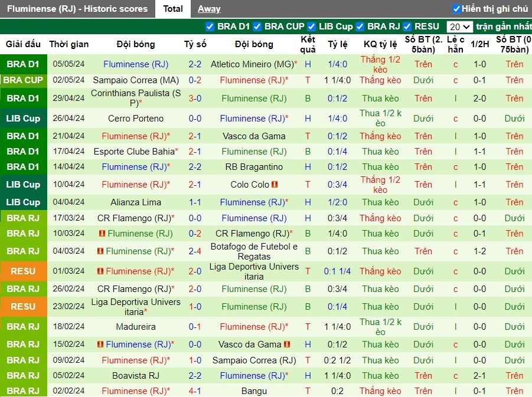Screen dimensions: 532x397
Task: Open Sampaio Correa (MA) team link
Action: [x=136, y=80]
